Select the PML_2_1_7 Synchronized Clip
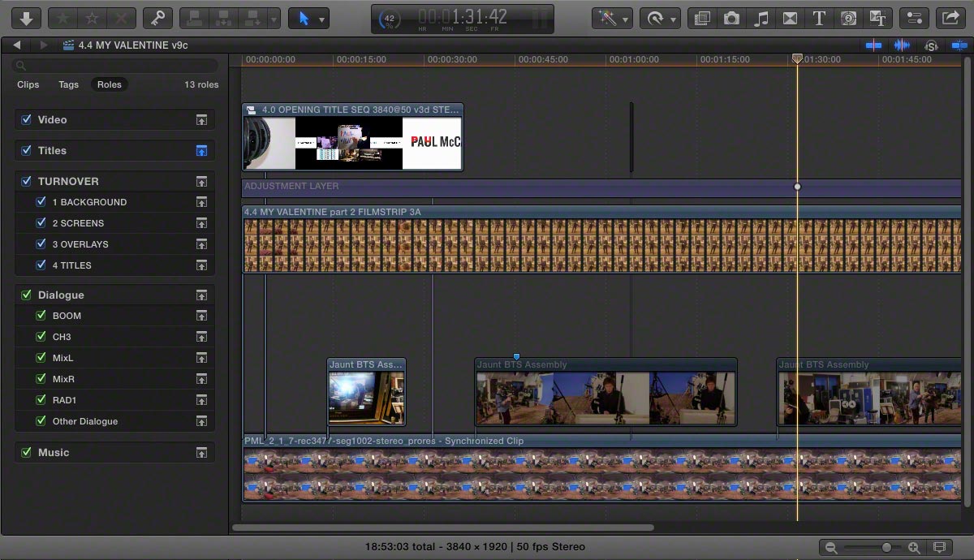This screenshot has height=560, width=974. (601, 468)
